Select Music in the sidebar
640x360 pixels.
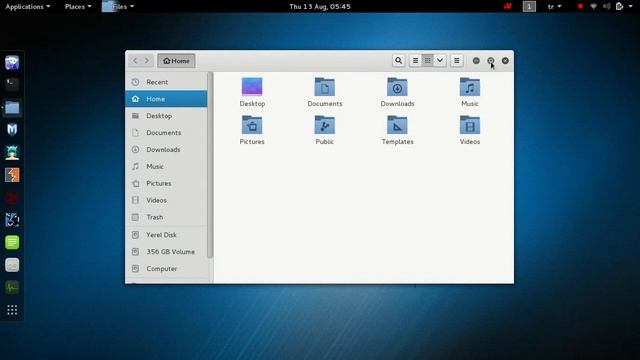tap(166, 167)
